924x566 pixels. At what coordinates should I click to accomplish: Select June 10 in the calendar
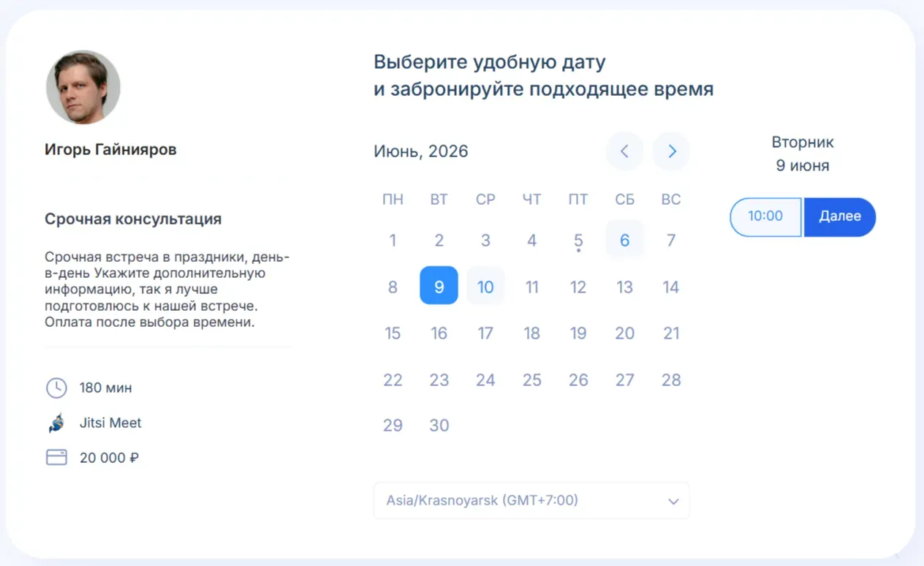click(485, 286)
